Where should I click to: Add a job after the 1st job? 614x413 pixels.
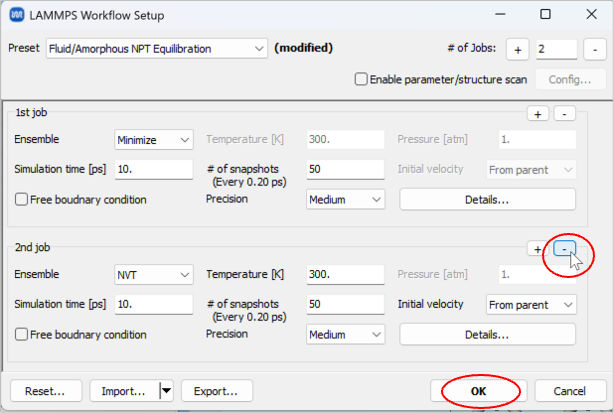click(x=538, y=115)
